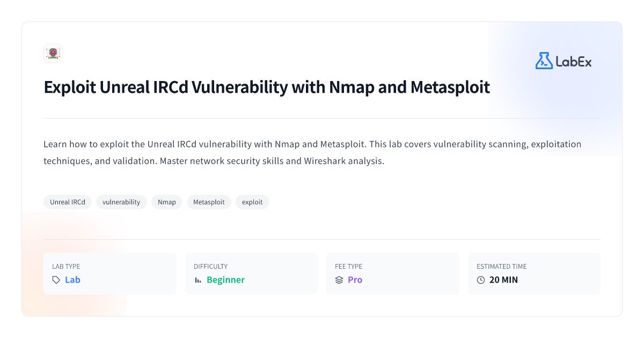Select the Unreal IRCd tag
Viewport: 644px width, 338px height.
coord(68,202)
